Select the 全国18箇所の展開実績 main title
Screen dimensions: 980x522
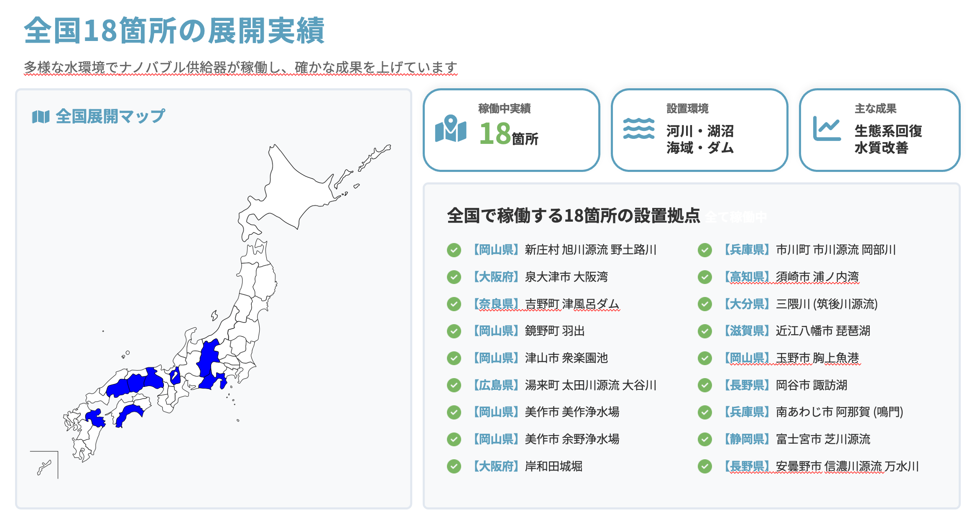(174, 31)
